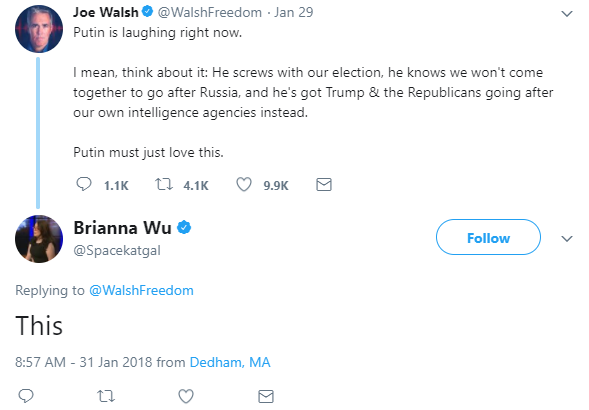Reply to Brianna Wu's tweet
The height and width of the screenshot is (410, 589).
[26, 396]
